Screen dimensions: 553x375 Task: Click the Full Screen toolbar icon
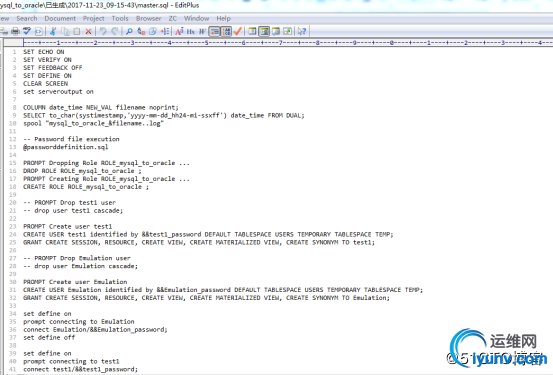pos(287,31)
